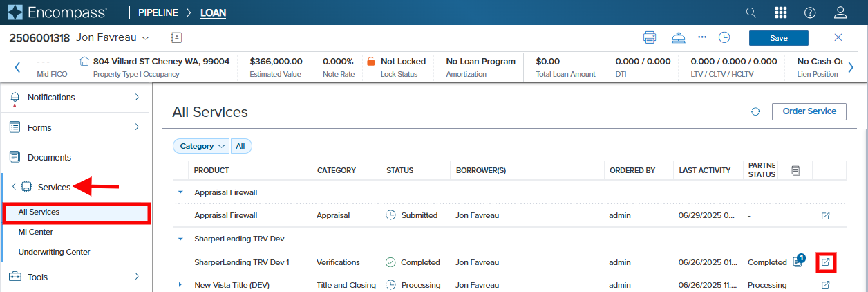The width and height of the screenshot is (868, 292).
Task: Click loan number 2506001318
Action: pyautogui.click(x=39, y=37)
